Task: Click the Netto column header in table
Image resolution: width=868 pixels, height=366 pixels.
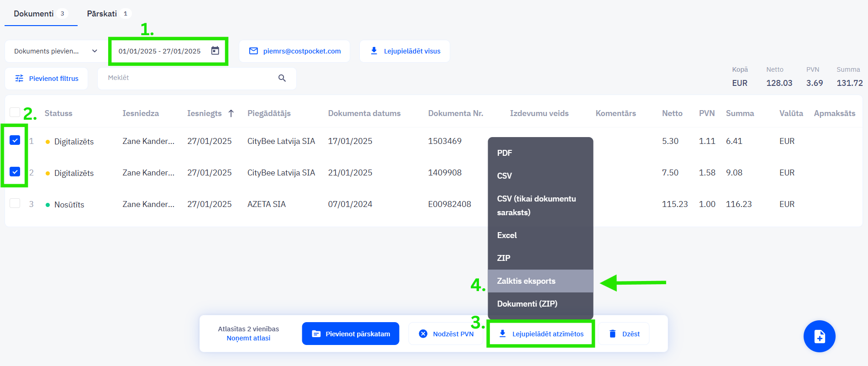Action: 672,113
